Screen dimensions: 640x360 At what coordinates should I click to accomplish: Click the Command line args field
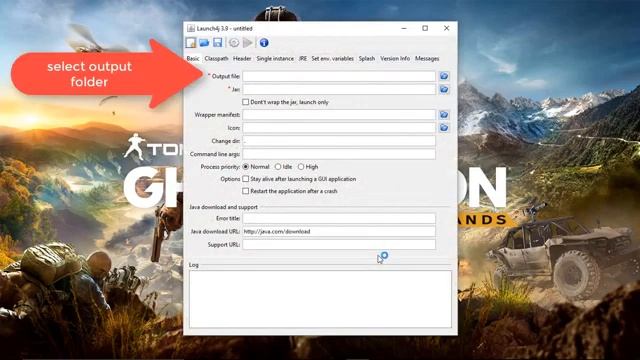[x=339, y=154]
